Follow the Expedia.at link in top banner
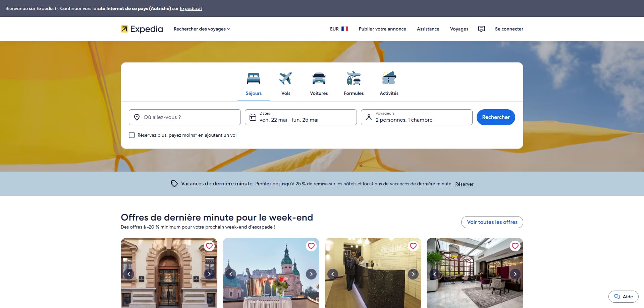The height and width of the screenshot is (308, 644). coord(191,8)
